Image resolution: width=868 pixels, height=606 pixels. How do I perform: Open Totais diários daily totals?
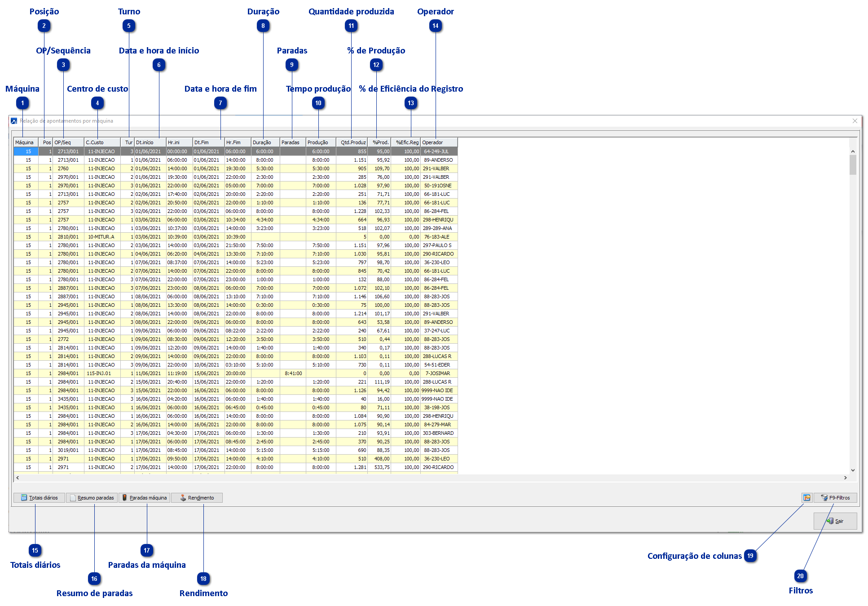(39, 497)
